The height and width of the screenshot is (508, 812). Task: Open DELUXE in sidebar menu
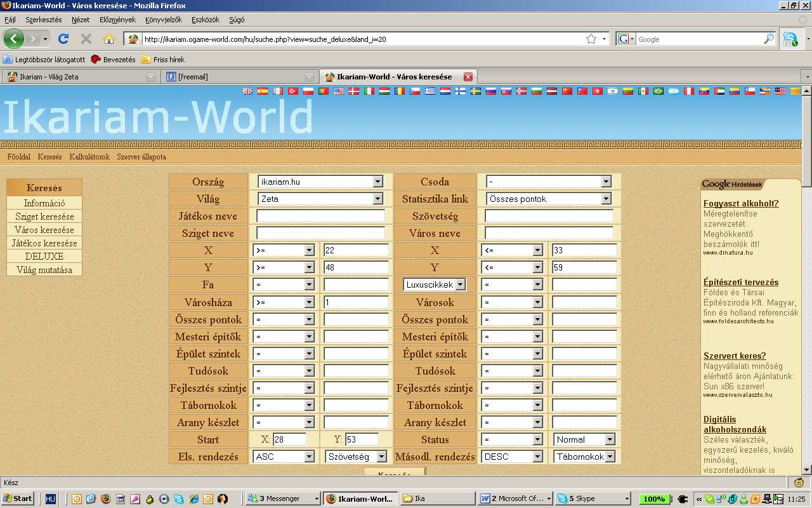pos(44,257)
